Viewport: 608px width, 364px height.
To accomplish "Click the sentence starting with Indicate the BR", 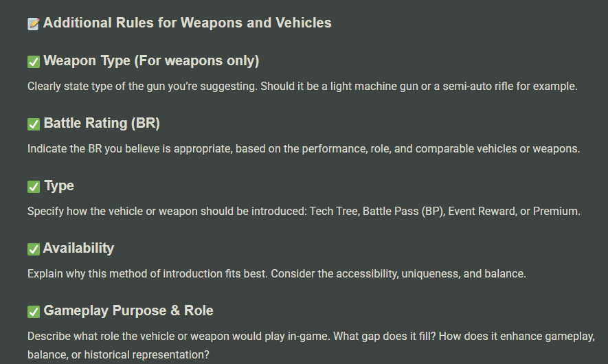I will tap(304, 149).
